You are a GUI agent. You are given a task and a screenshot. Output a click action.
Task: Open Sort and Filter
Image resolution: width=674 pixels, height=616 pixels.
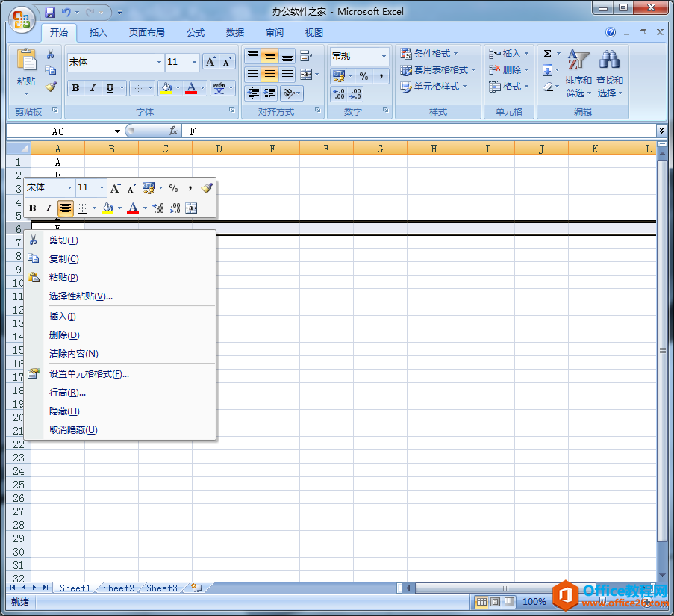point(578,73)
